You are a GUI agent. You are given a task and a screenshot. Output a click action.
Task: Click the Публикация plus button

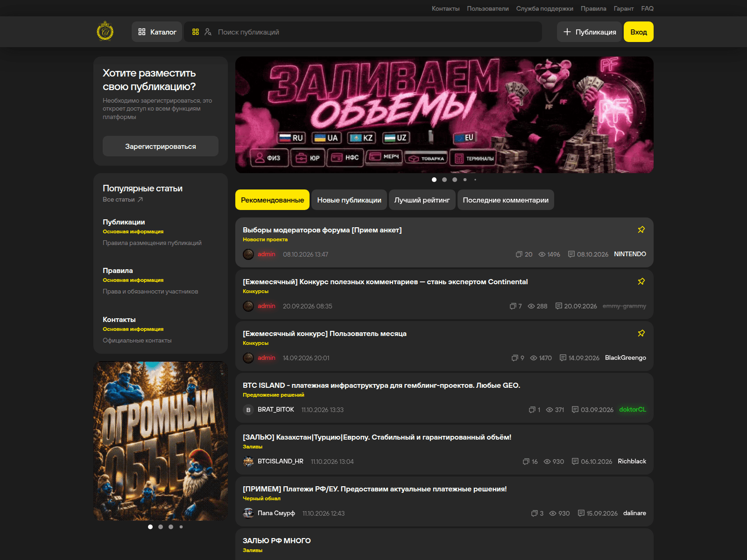[589, 32]
